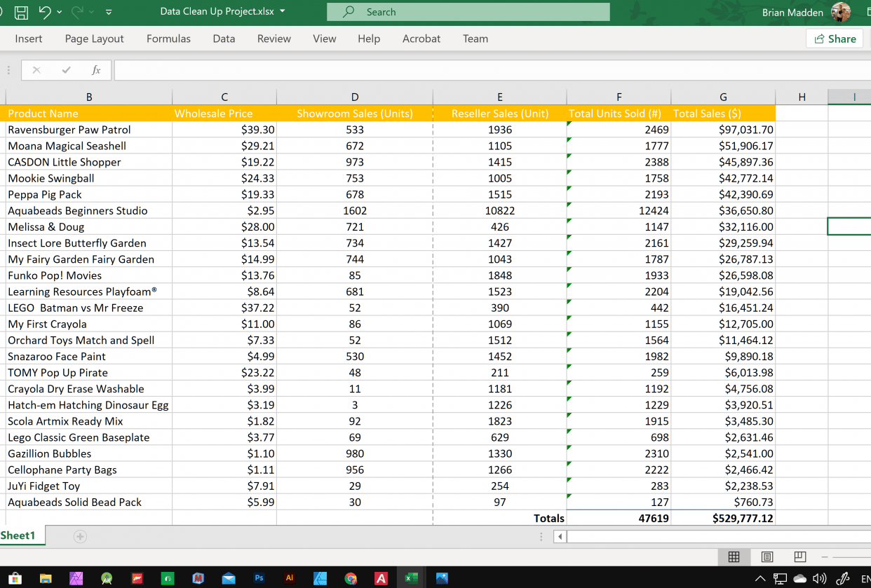
Task: Expand the Undo history dropdown arrow
Action: (x=59, y=12)
